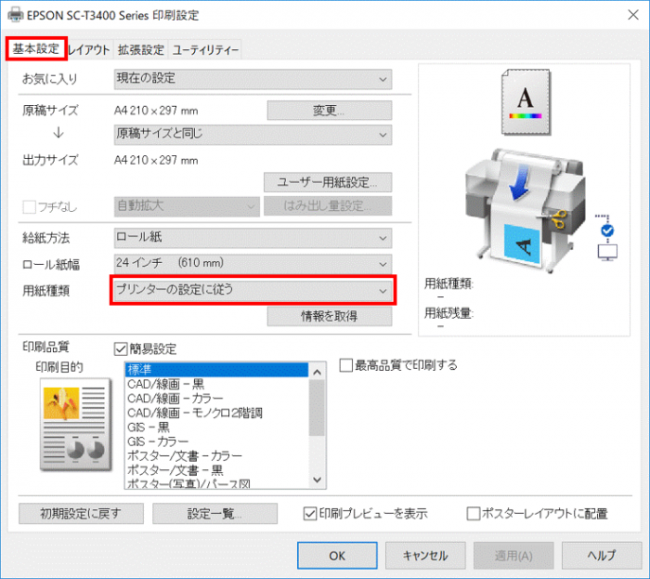Click the 情報を取得 button
Image resolution: width=650 pixels, height=579 pixels.
click(329, 316)
